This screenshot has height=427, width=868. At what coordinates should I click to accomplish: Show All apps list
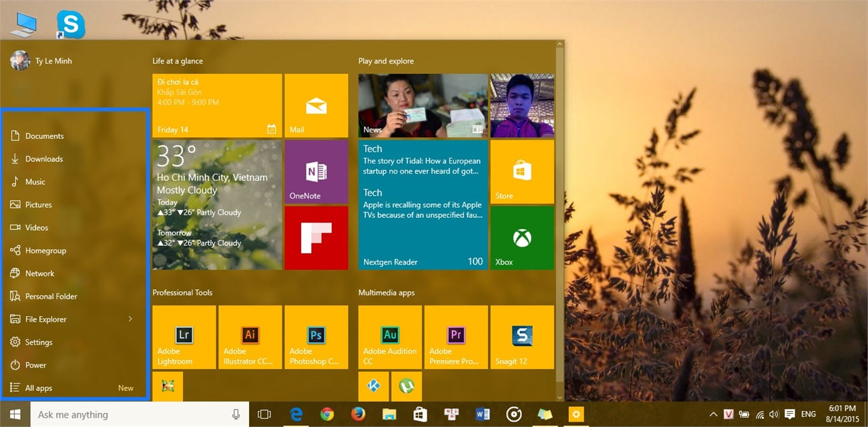click(x=74, y=388)
